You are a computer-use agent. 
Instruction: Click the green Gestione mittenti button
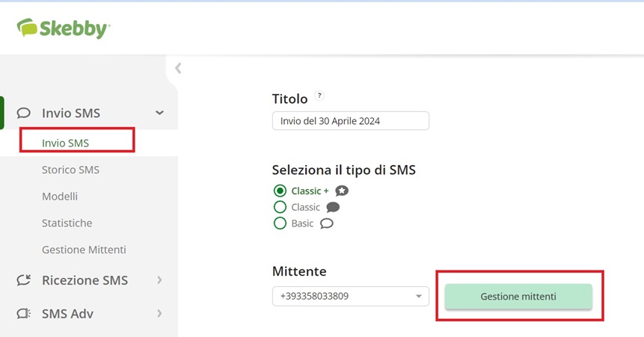point(518,297)
